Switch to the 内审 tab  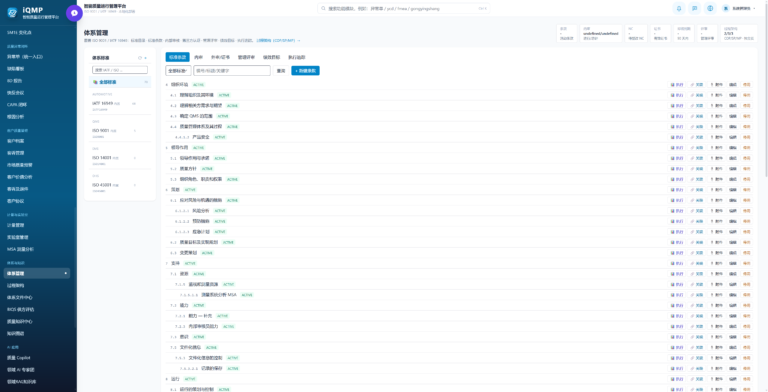click(x=198, y=57)
